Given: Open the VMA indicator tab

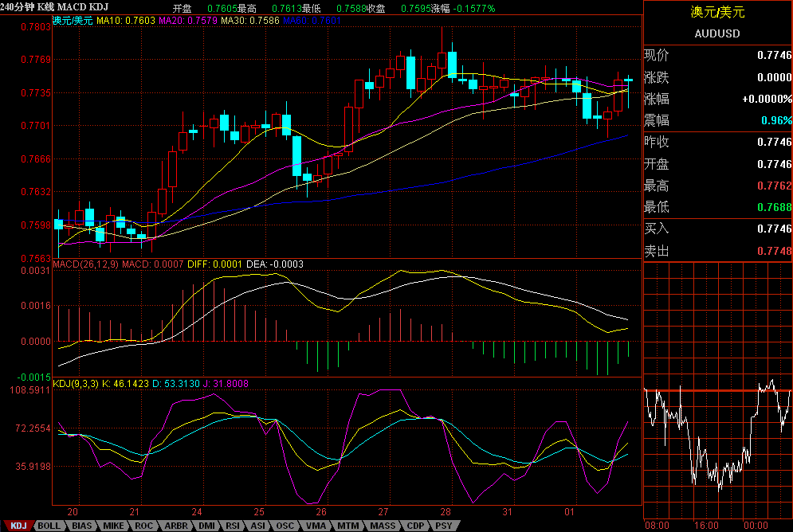Looking at the screenshot, I should (x=316, y=526).
